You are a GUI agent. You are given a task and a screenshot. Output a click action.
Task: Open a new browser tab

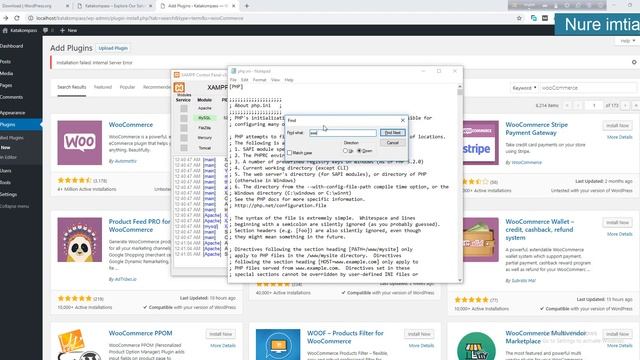(x=247, y=6)
